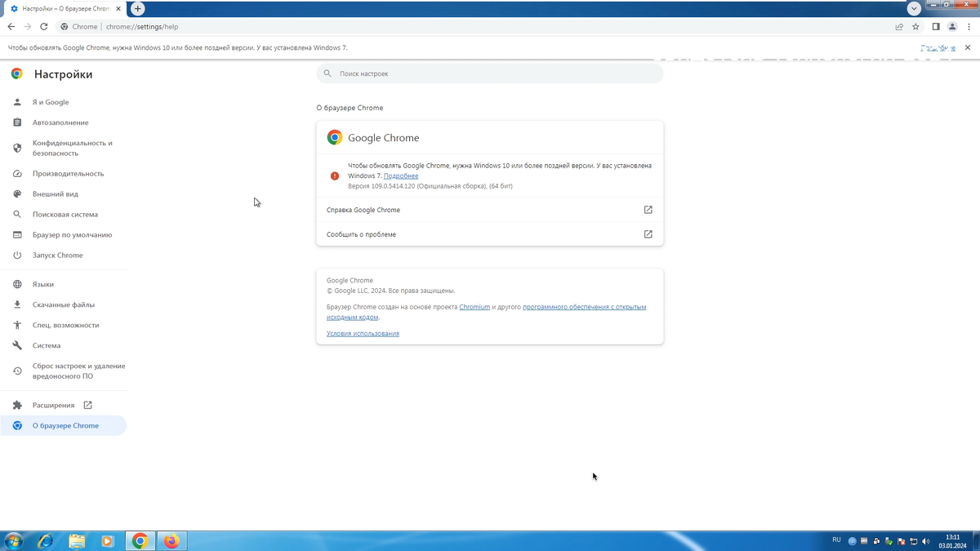
Task: Click the external link icon beside Справка Google Chrome
Action: 647,210
